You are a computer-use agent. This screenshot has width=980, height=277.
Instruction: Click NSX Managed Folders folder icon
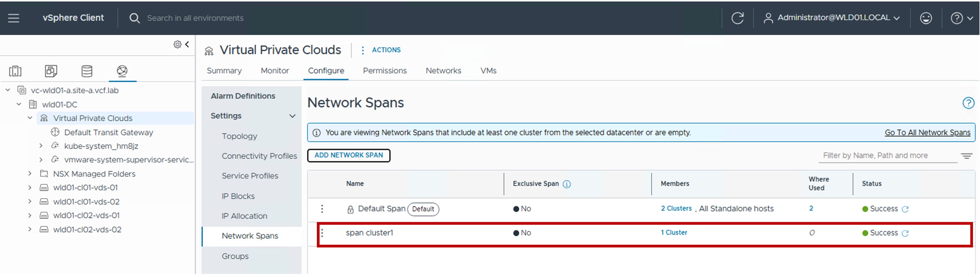(44, 174)
